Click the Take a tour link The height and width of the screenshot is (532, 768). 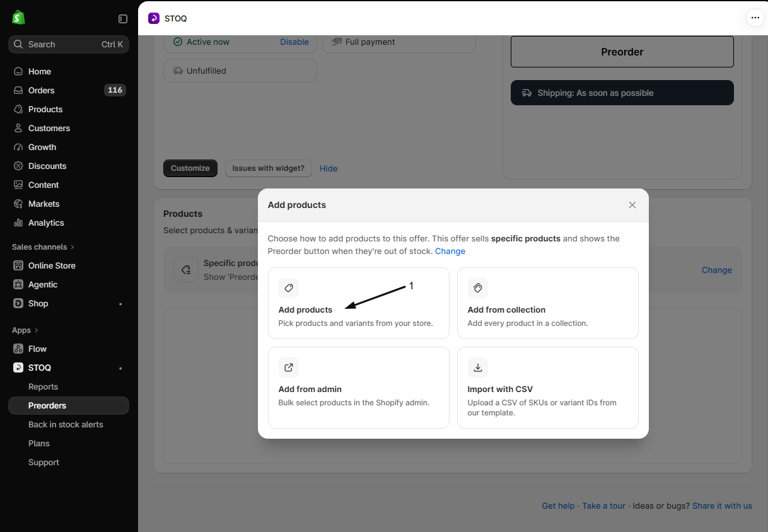pyautogui.click(x=604, y=506)
